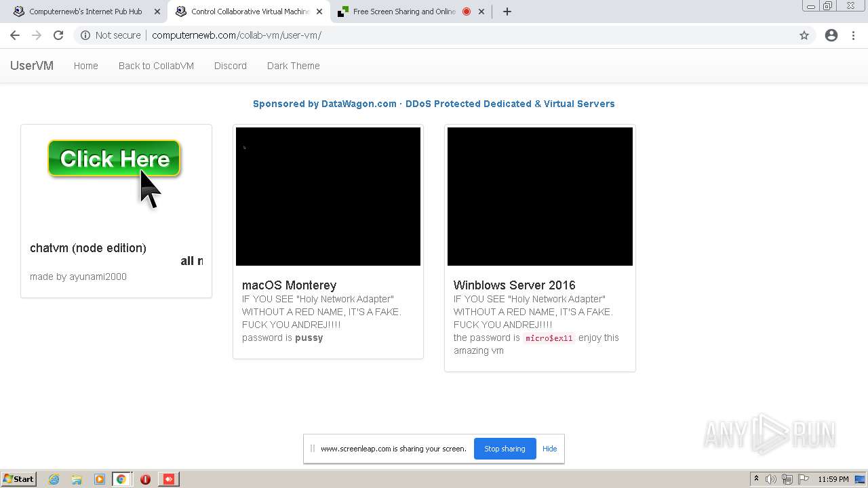Open the volume control in tray
This screenshot has height=488, width=868.
pos(772,479)
